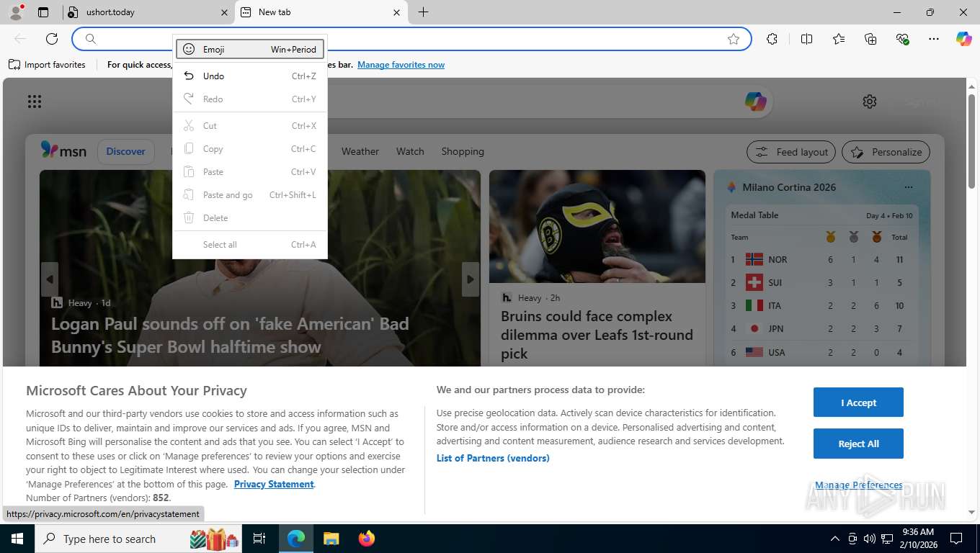Open Manage Preferences link
The width and height of the screenshot is (980, 553).
pyautogui.click(x=858, y=485)
